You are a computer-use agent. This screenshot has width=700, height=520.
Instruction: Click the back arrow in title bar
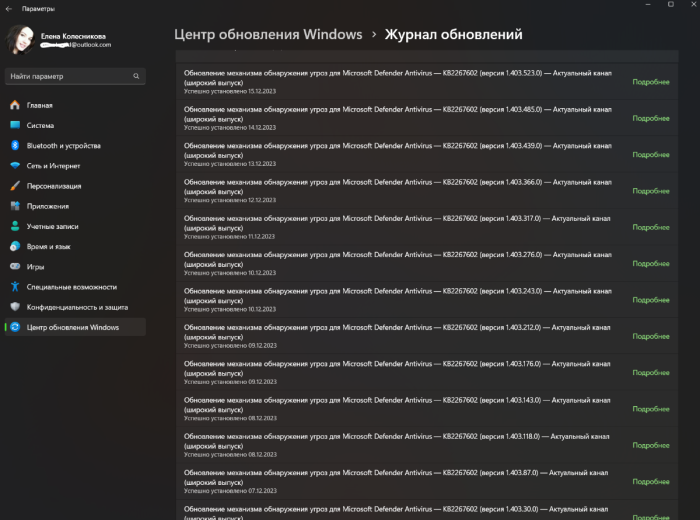(8, 8)
